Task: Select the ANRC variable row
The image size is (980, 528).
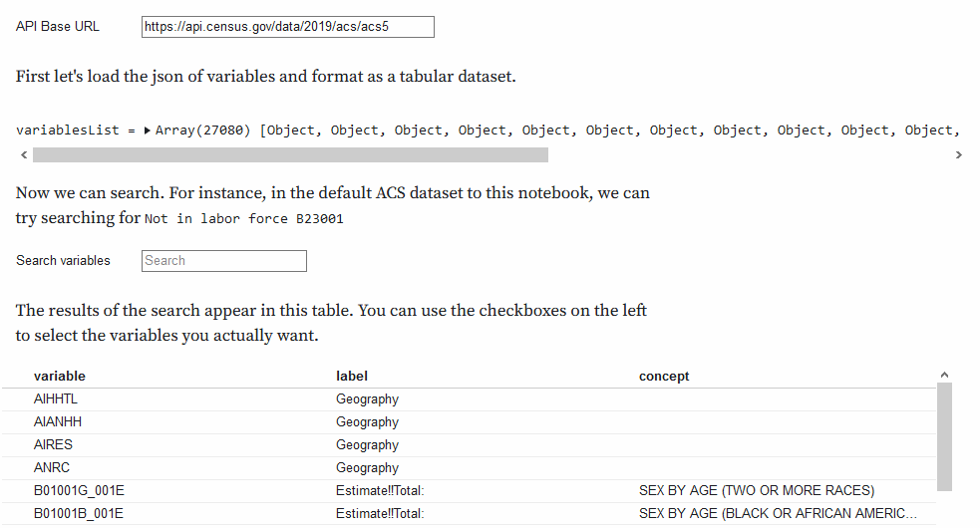Action: [x=469, y=468]
